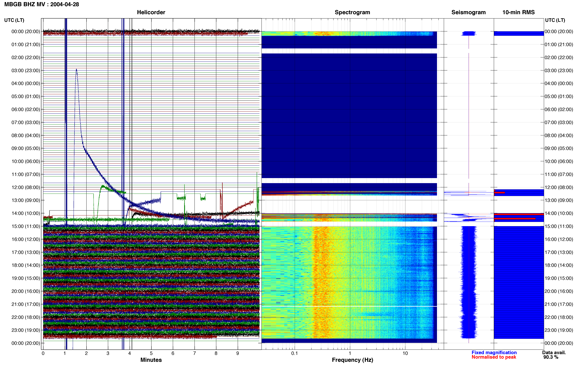Screen dimensions: 588x368
Task: Click the 'Data avail.' label
Action: 554,352
